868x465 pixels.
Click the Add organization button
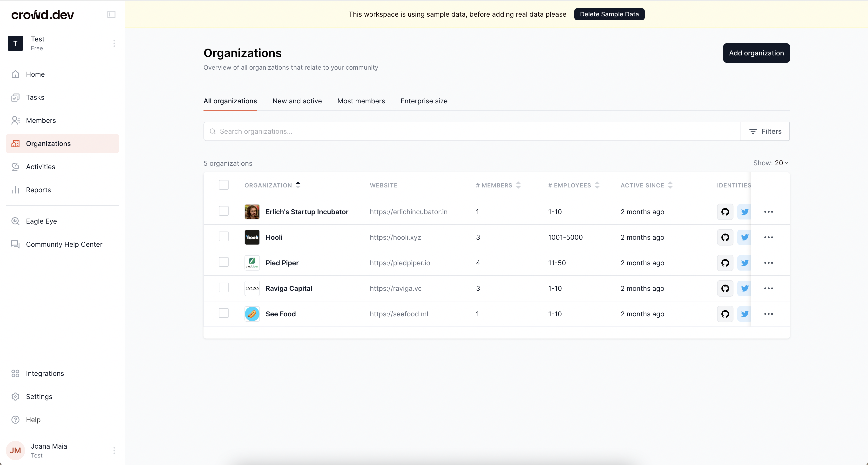tap(756, 53)
